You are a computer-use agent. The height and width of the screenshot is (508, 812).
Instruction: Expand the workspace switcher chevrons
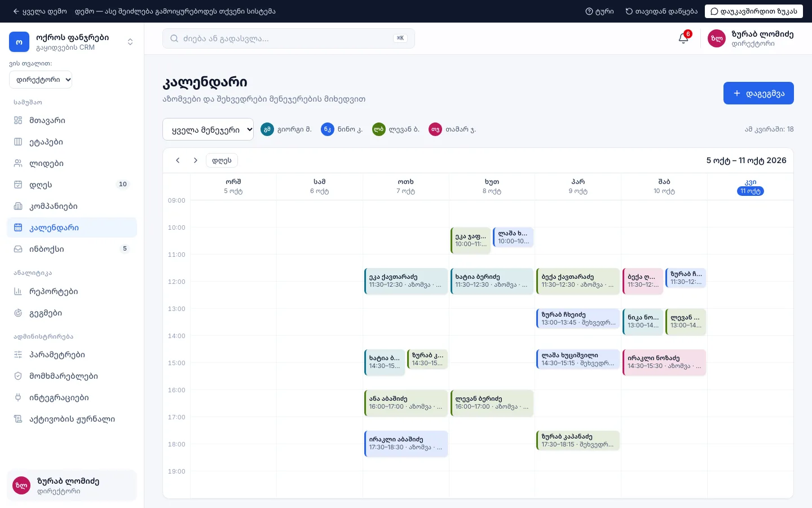130,42
